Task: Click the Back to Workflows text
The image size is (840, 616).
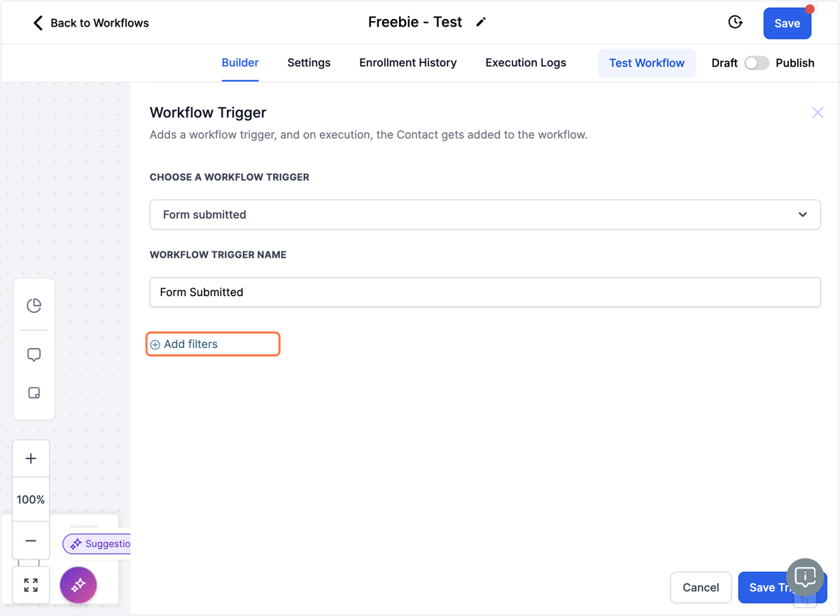Action: click(99, 23)
